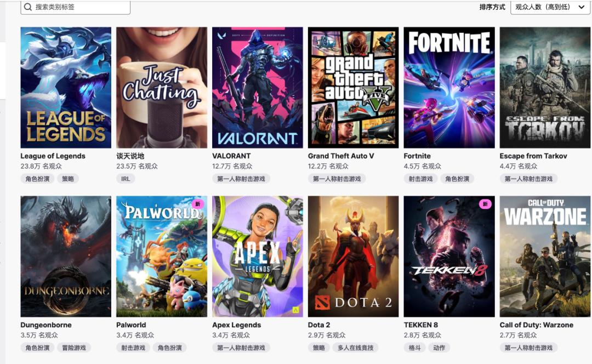
Task: Click the search magnifier icon
Action: coord(28,7)
